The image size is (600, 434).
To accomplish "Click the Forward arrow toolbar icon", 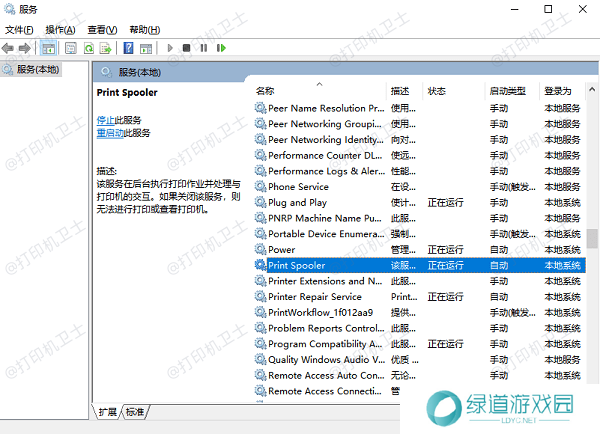I will [x=24, y=48].
